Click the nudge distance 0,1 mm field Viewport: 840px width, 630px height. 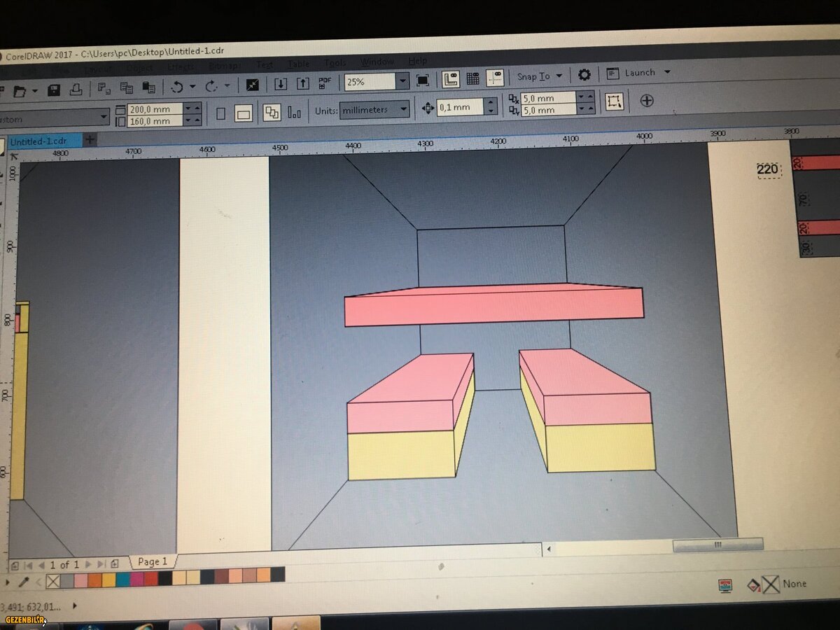point(460,107)
